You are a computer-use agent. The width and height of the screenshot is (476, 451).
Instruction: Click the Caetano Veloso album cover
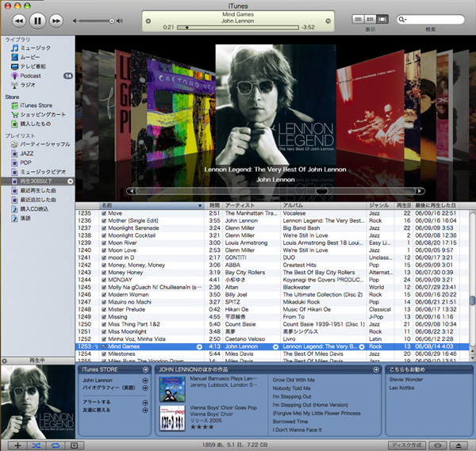click(x=181, y=110)
